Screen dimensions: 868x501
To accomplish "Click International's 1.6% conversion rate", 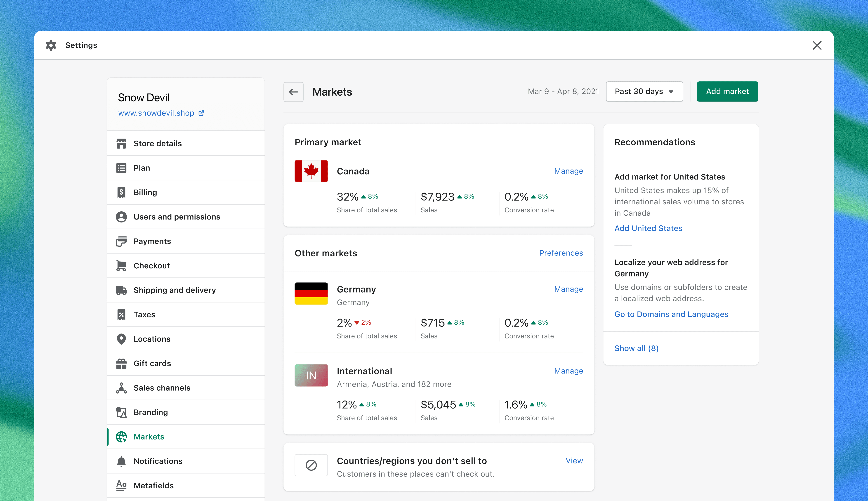I will click(516, 405).
